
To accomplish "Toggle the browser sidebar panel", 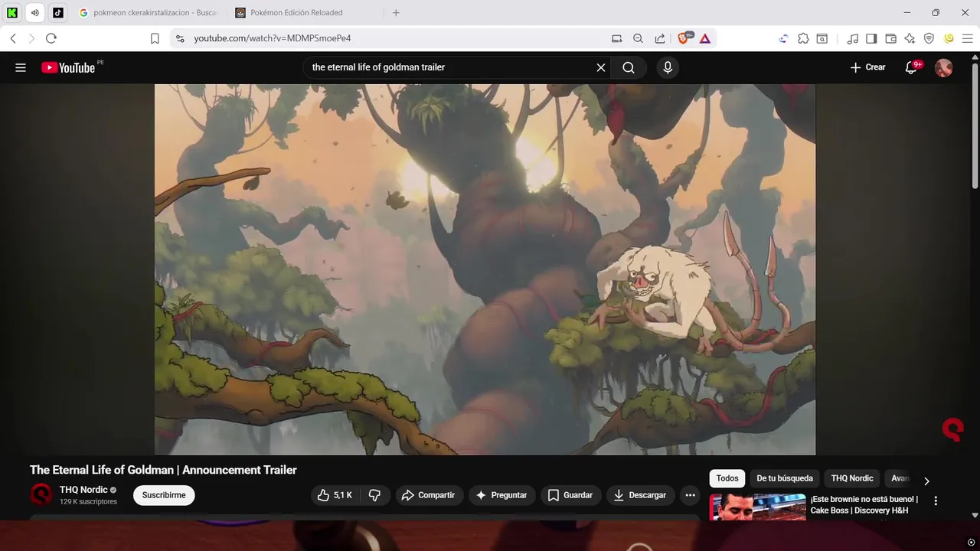I will click(x=871, y=38).
